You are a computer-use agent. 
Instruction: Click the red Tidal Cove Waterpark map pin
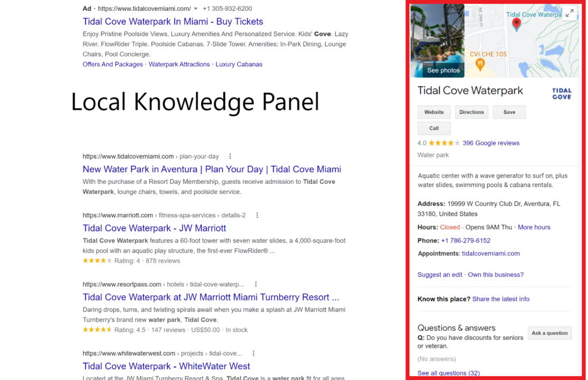[x=516, y=24]
